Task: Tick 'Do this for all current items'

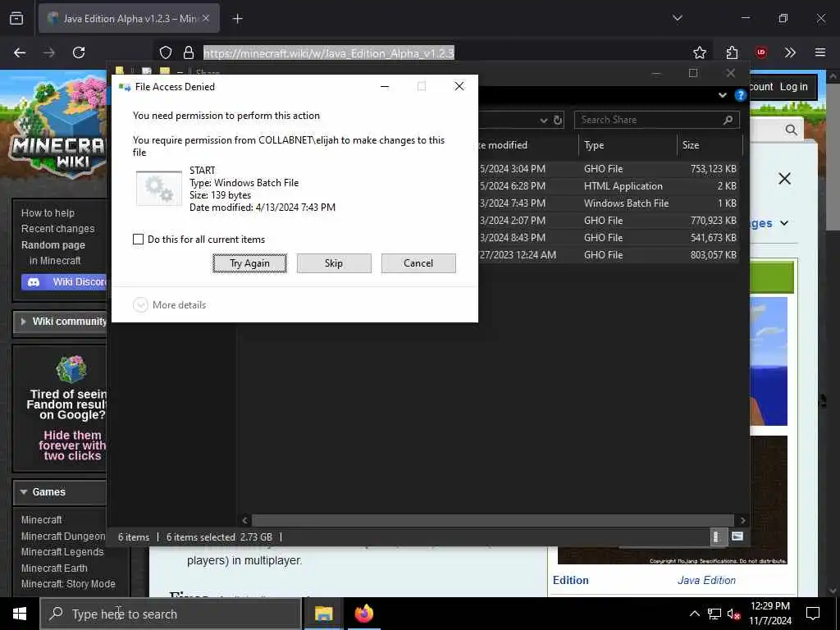Action: coord(138,240)
